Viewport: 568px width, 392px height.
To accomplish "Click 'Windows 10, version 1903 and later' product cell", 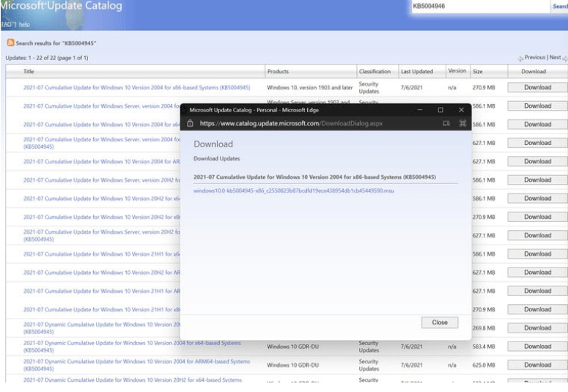I will click(x=310, y=87).
